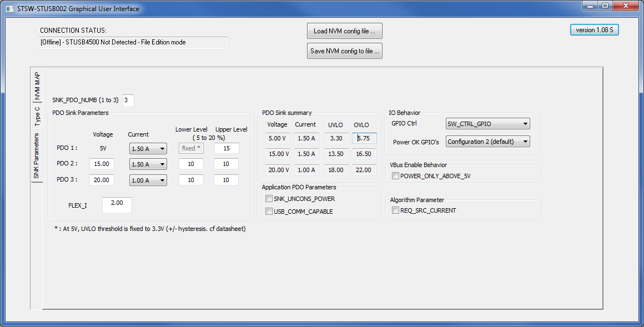644x327 pixels.
Task: Click the first row summary 1.50 A current field
Action: 306,138
